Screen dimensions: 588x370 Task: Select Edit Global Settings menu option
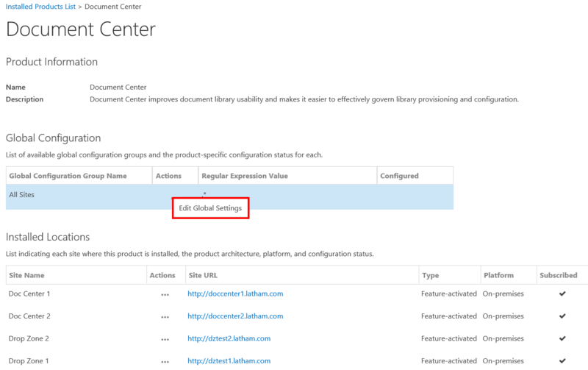210,208
